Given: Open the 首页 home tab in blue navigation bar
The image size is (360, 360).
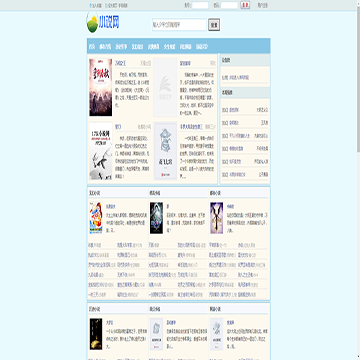Looking at the screenshot, I should (92, 47).
